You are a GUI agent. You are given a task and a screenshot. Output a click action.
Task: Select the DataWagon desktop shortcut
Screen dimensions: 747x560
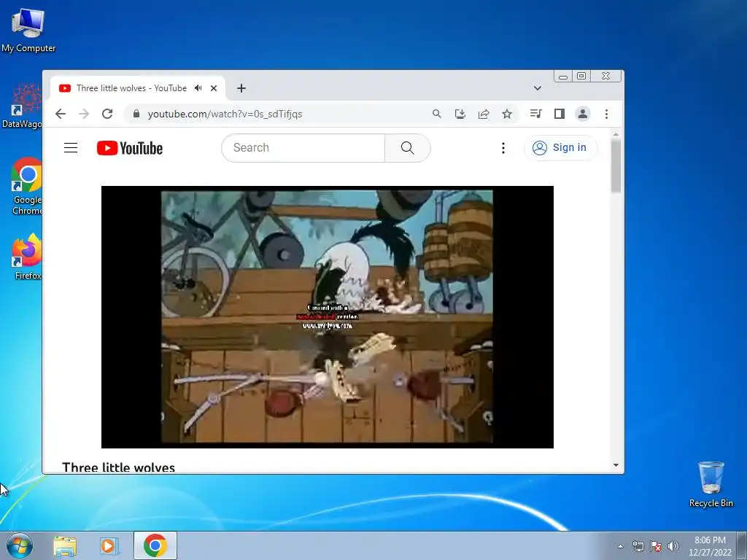pos(22,106)
